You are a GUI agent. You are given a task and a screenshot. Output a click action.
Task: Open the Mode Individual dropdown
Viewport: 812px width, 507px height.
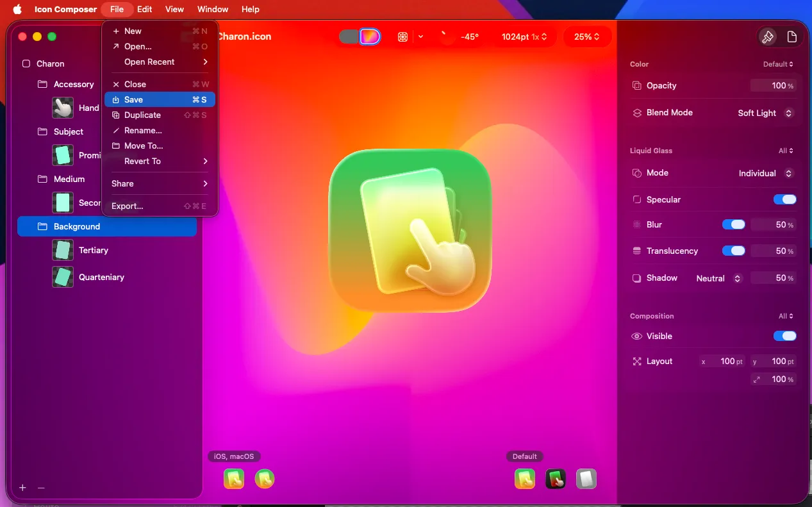coord(766,173)
